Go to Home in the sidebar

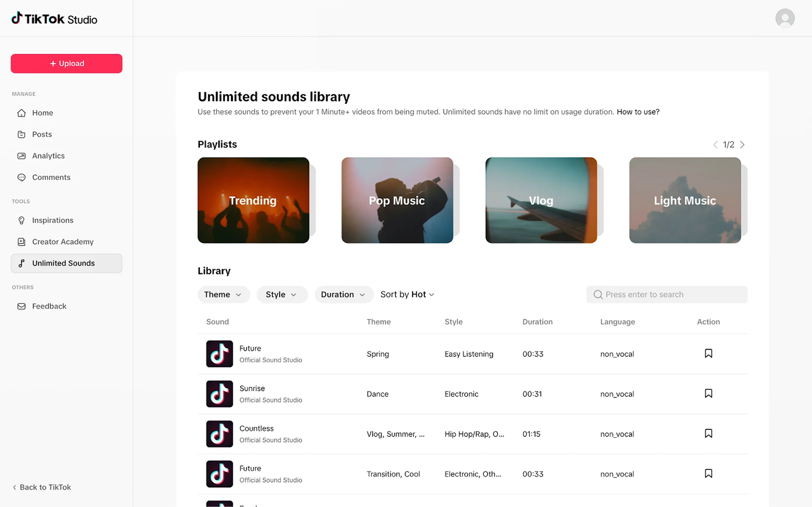click(67, 113)
